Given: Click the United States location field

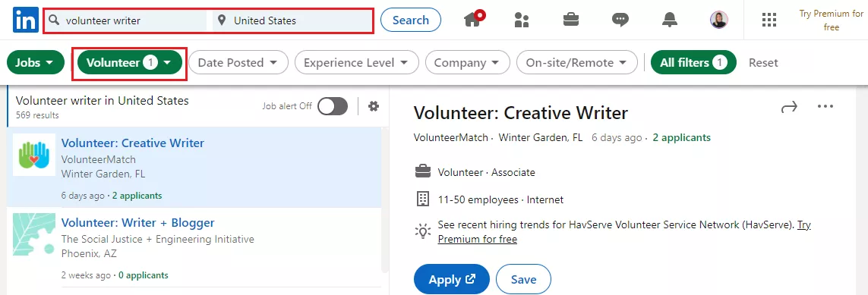Looking at the screenshot, I should point(293,20).
